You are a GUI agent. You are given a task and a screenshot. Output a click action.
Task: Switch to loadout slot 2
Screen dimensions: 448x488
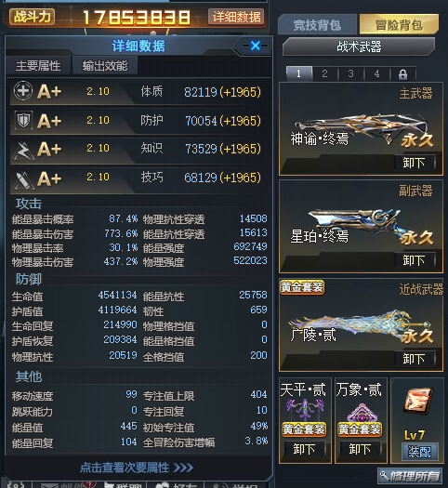pyautogui.click(x=324, y=73)
